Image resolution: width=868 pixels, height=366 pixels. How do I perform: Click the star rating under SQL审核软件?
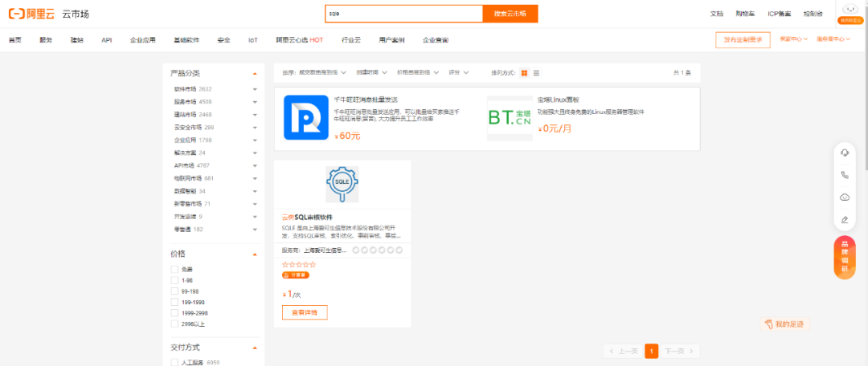click(x=299, y=264)
